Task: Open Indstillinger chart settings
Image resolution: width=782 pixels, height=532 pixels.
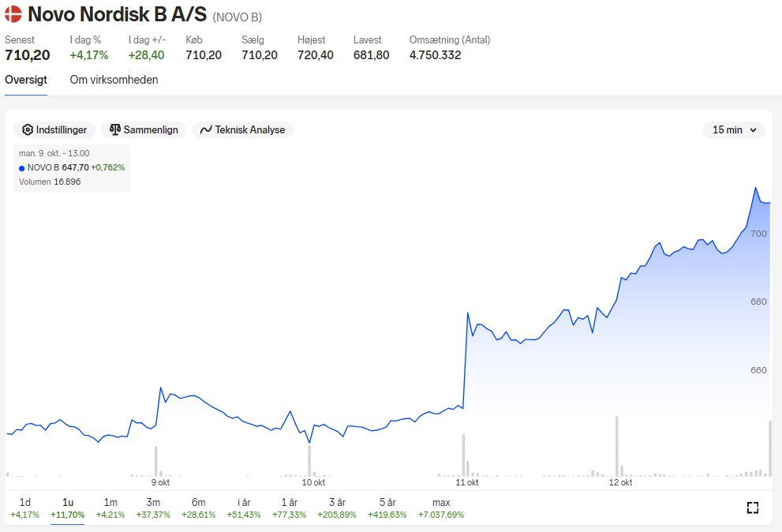Action: tap(54, 129)
